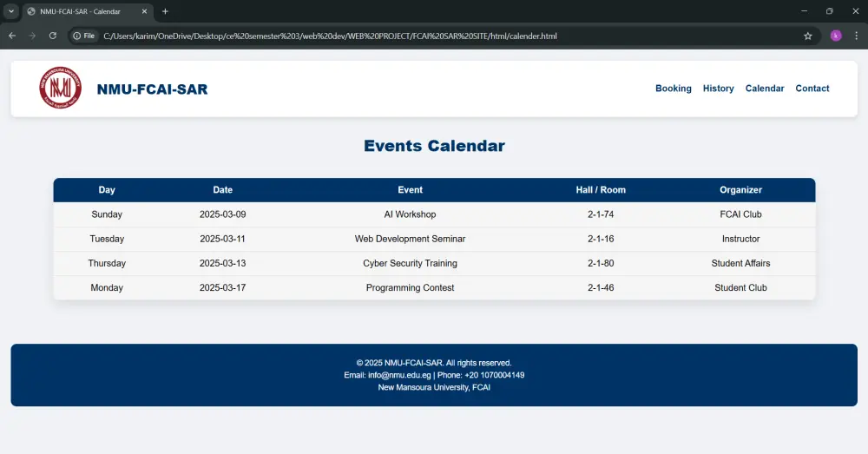Click the browser back arrow

pos(12,36)
